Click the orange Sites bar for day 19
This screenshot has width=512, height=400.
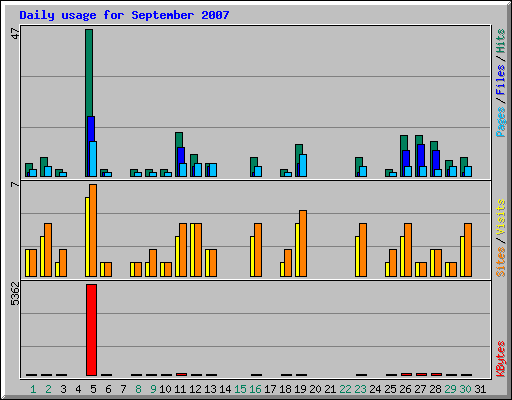pyautogui.click(x=303, y=243)
